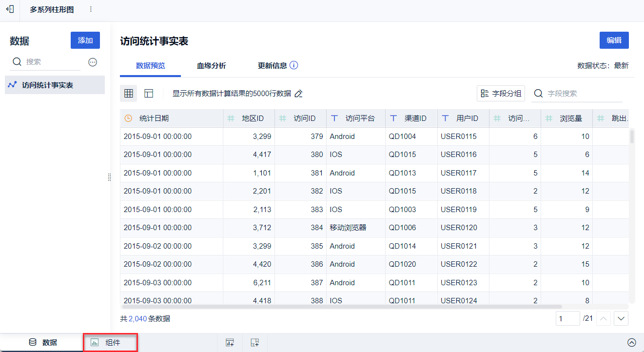Switch to field structure view

pyautogui.click(x=149, y=94)
